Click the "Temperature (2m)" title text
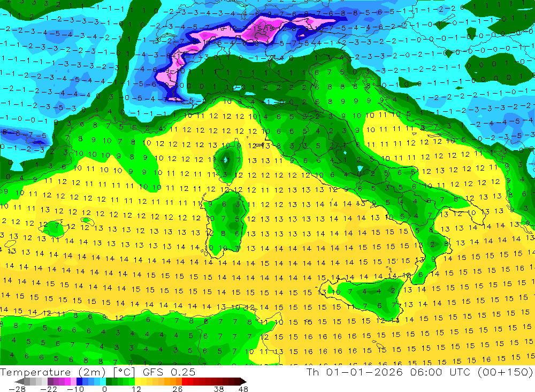535x392 pixels. 52,372
